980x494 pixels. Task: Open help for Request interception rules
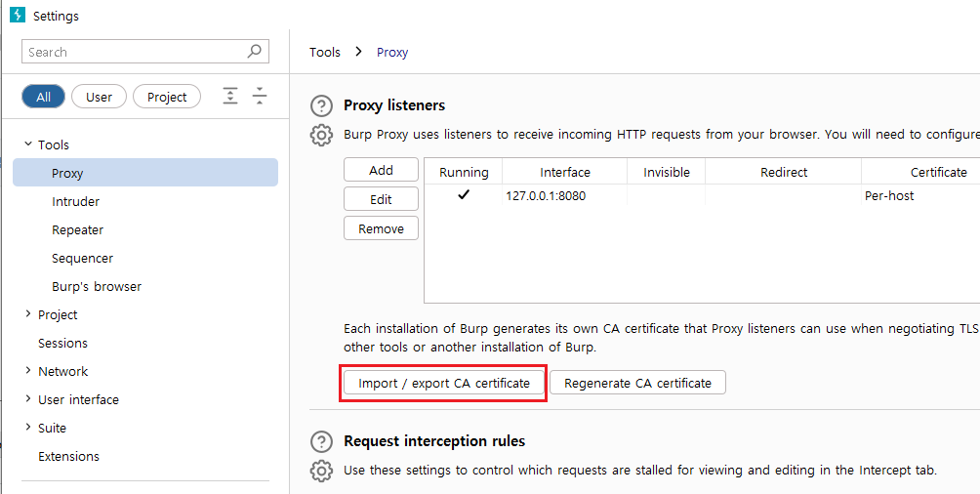coord(321,441)
